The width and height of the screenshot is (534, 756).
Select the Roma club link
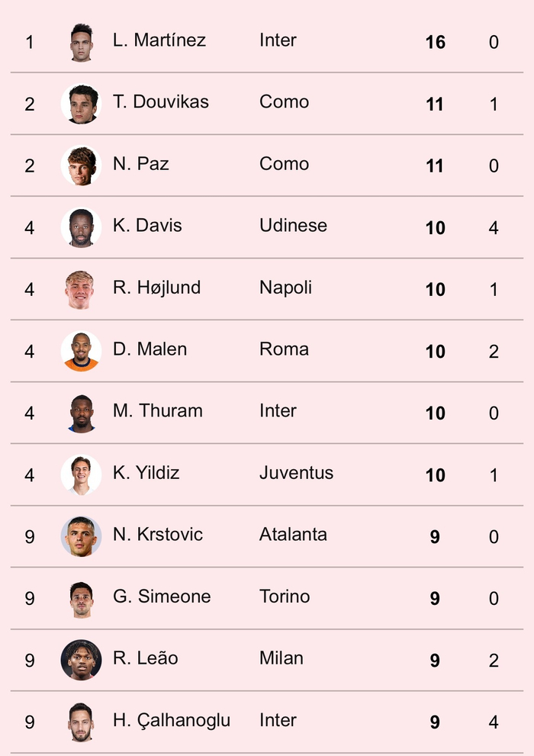tap(284, 349)
